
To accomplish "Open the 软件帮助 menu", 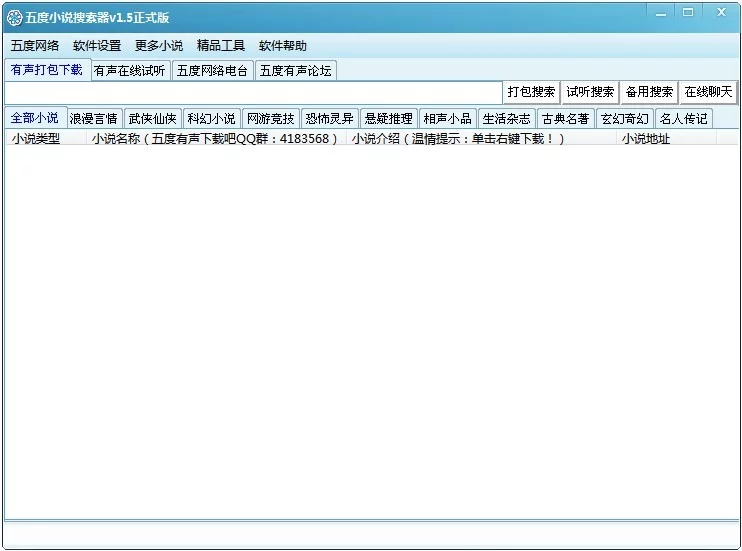I will point(283,45).
